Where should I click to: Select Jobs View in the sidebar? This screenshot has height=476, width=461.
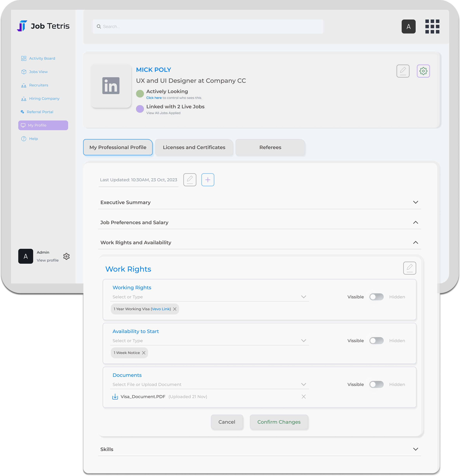click(x=38, y=72)
